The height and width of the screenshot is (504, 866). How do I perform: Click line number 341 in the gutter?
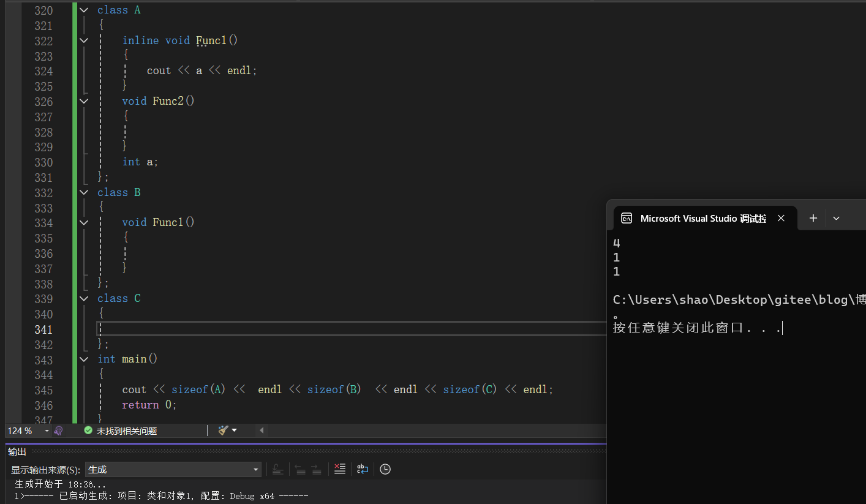43,329
